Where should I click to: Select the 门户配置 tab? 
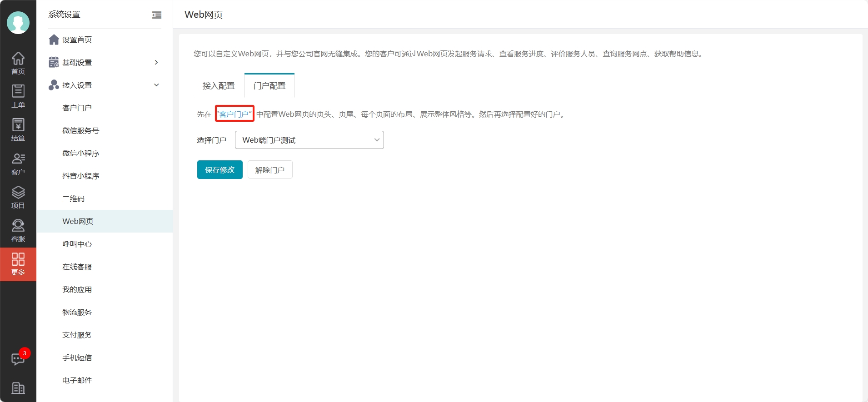(x=269, y=86)
